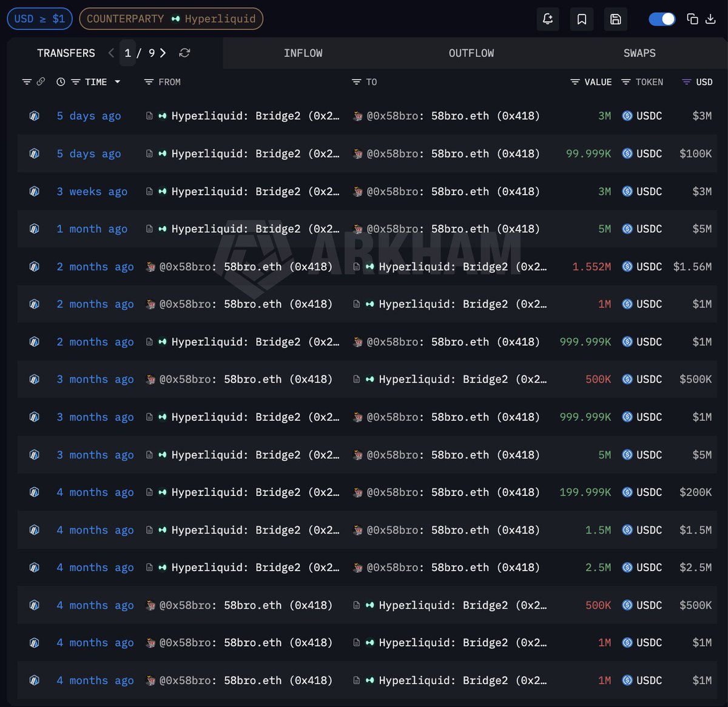The image size is (728, 707).
Task: Click the link chain icon in the header row
Action: tap(41, 82)
